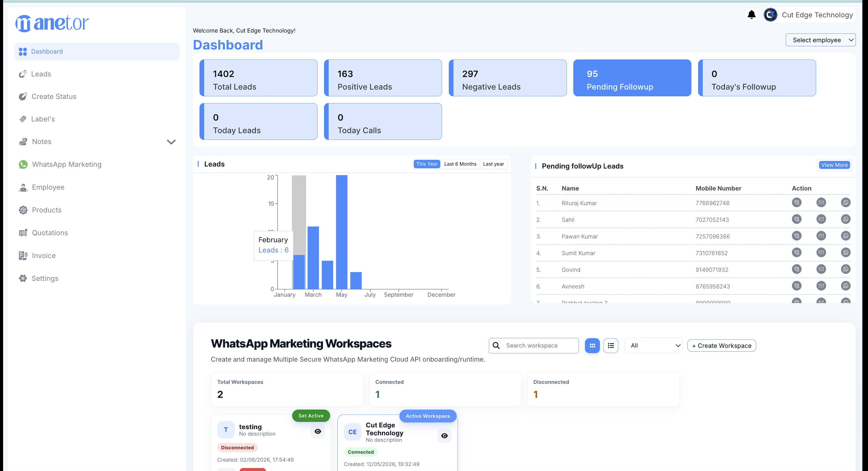The width and height of the screenshot is (868, 471).
Task: Call Sumit Kumar via phone icon
Action: click(797, 253)
